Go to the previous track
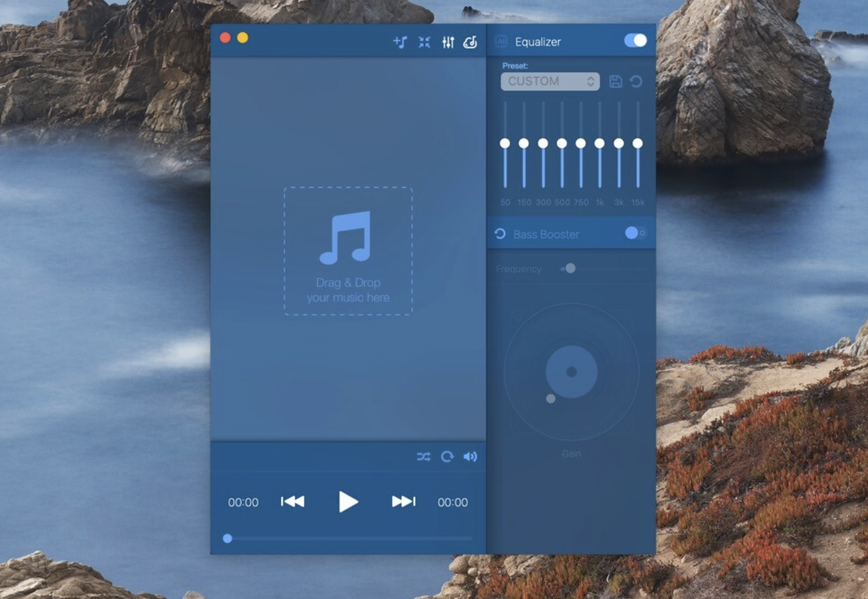The image size is (868, 599). (292, 502)
